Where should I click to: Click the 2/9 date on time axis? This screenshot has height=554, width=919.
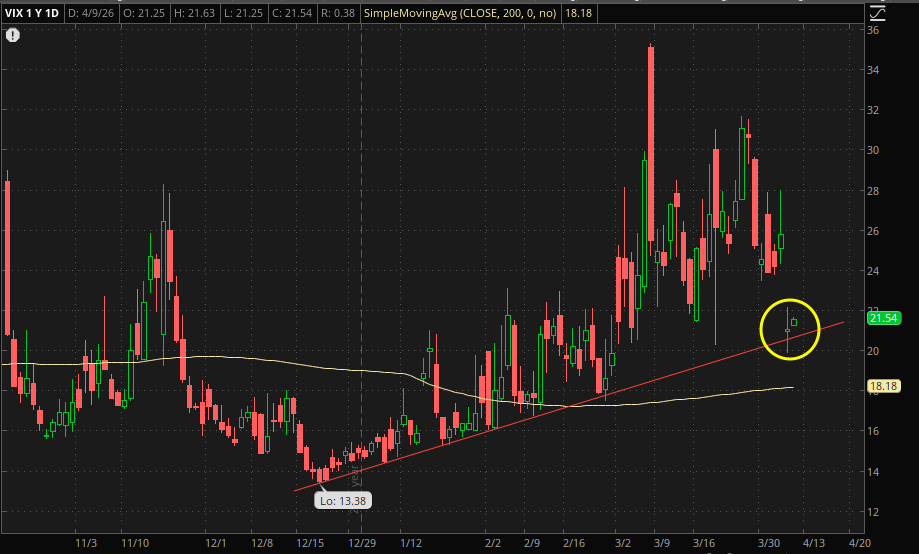(532, 543)
